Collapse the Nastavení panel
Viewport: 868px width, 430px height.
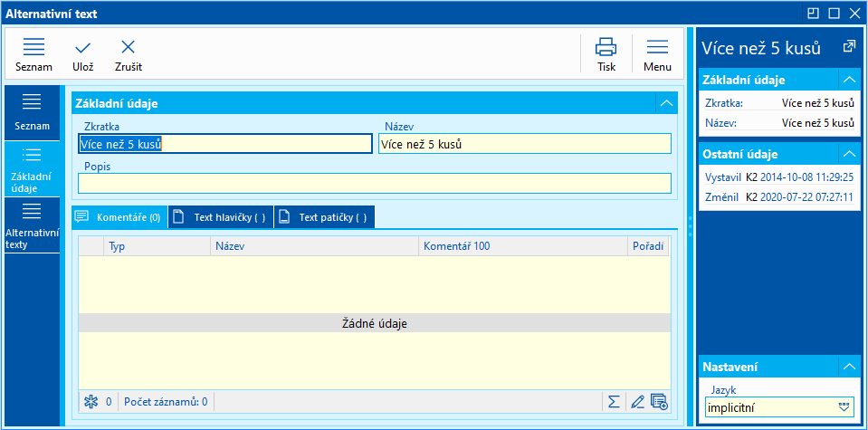849,367
